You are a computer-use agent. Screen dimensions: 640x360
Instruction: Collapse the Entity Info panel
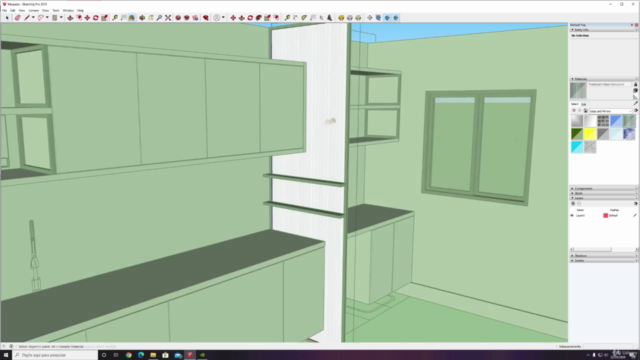[572, 30]
